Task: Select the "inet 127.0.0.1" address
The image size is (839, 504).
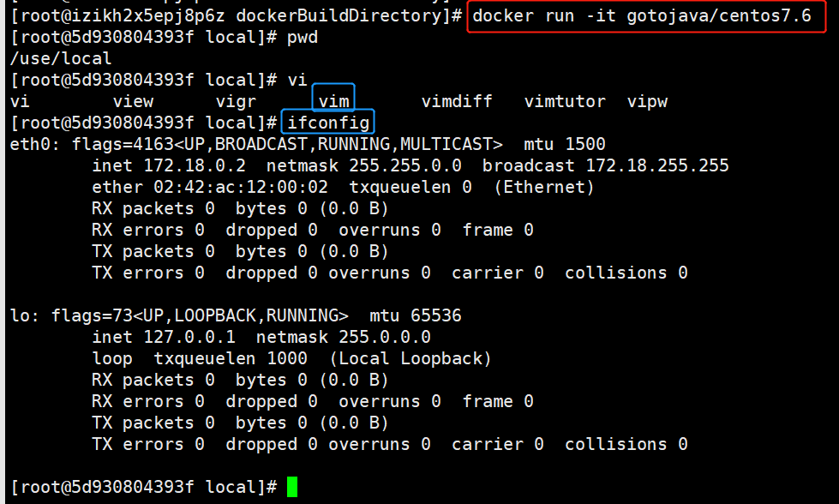Action: [x=163, y=337]
